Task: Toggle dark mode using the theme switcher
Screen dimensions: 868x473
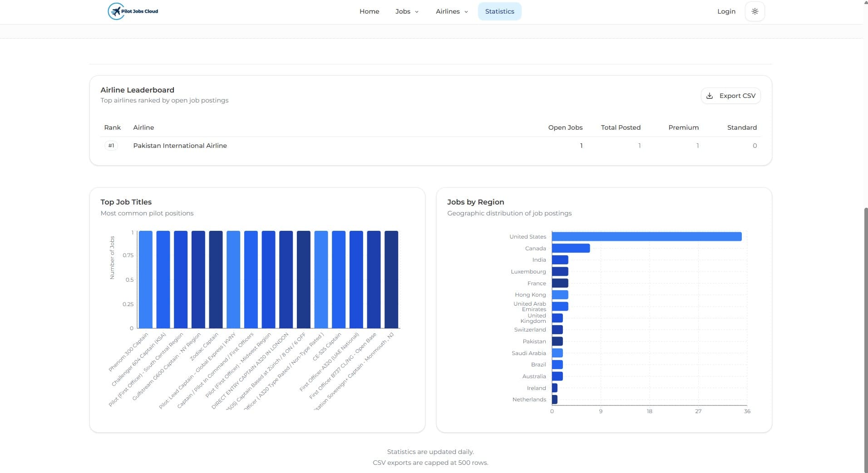Action: pyautogui.click(x=755, y=11)
